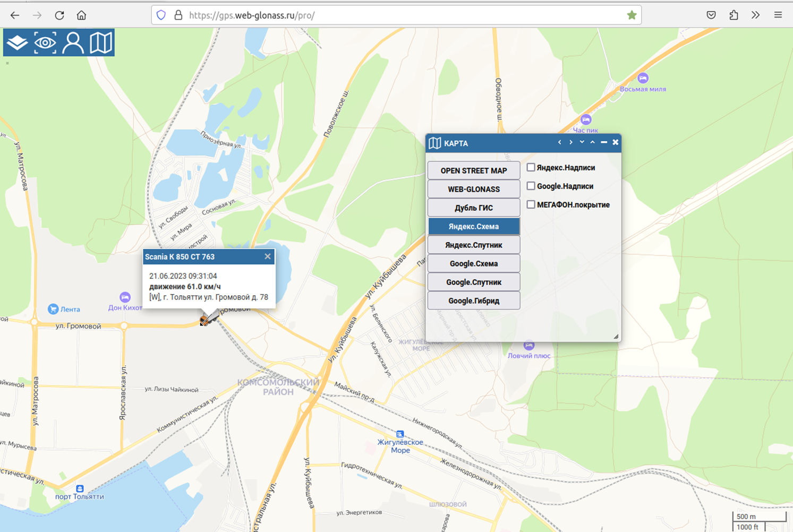Viewport: 793px width, 532px height.
Task: Switch map to OPEN STREET MAP
Action: coord(474,170)
